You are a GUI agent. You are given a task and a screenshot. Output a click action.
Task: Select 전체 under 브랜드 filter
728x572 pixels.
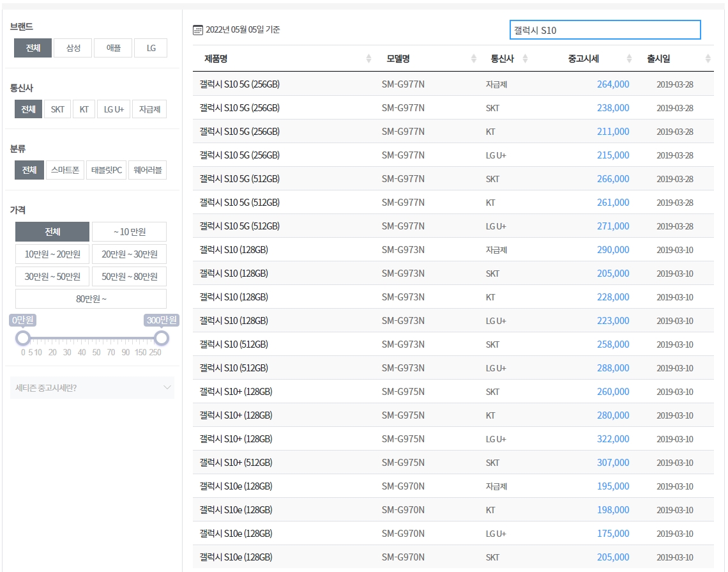point(33,48)
